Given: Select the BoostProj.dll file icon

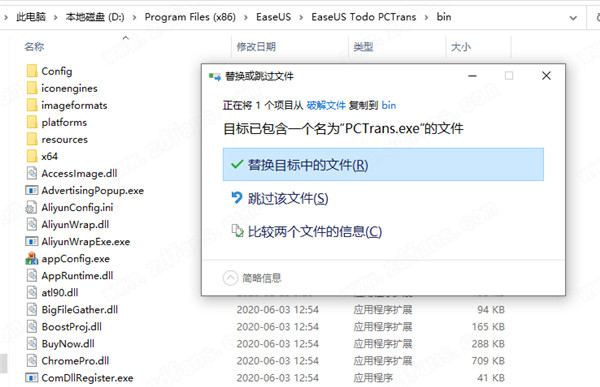Looking at the screenshot, I should tap(32, 327).
